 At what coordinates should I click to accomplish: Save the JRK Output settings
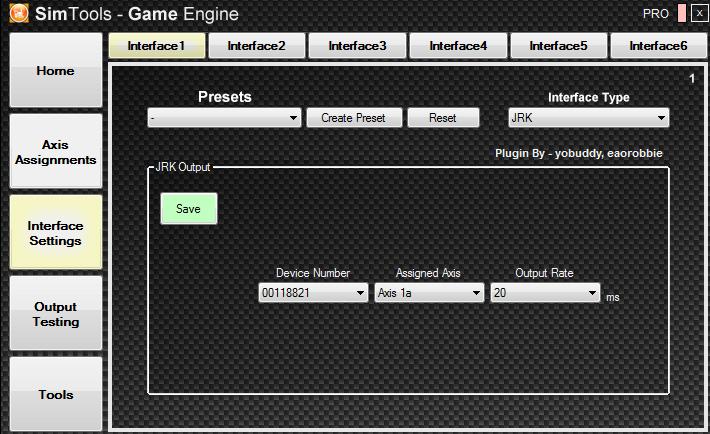(188, 209)
